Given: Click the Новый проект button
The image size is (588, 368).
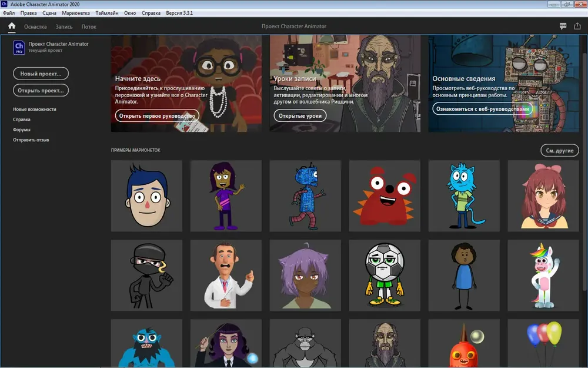Looking at the screenshot, I should [41, 74].
